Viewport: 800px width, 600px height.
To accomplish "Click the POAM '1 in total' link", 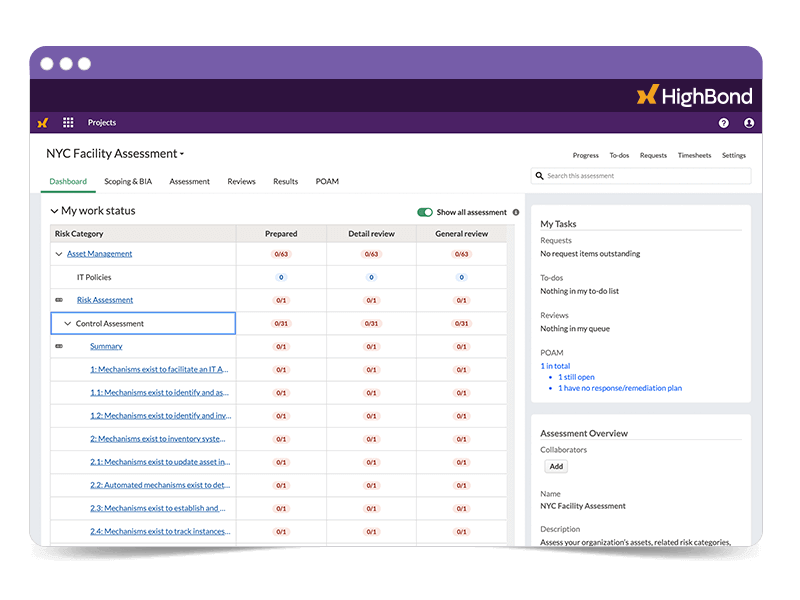I will point(555,366).
